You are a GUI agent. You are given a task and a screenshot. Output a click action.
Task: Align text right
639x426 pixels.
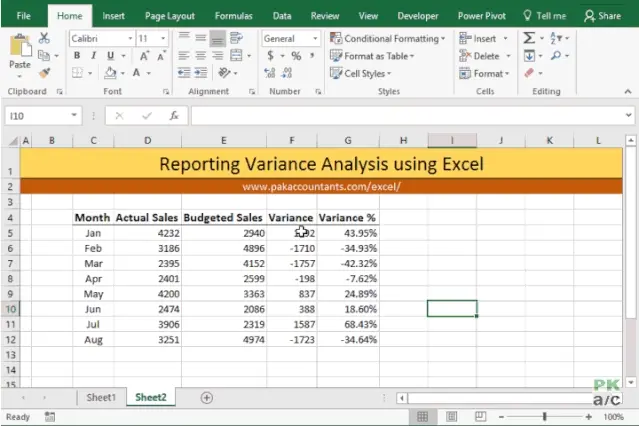click(218, 55)
